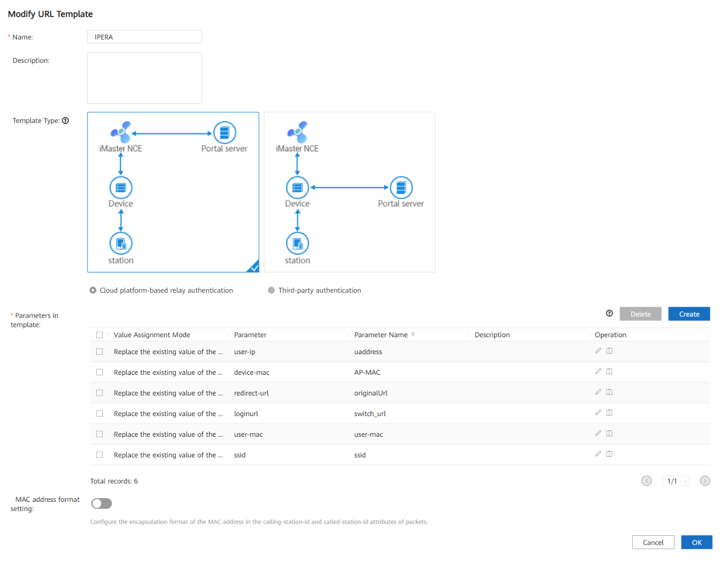
Task: Click the help icon beside Template Type
Action: click(66, 121)
